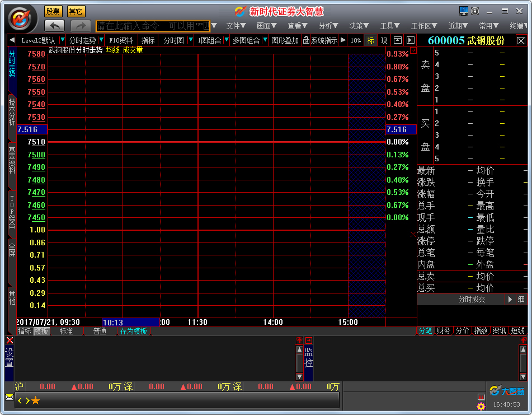Open the 设置 settings panel label
Screen dimensions: 532x415
pos(9,358)
